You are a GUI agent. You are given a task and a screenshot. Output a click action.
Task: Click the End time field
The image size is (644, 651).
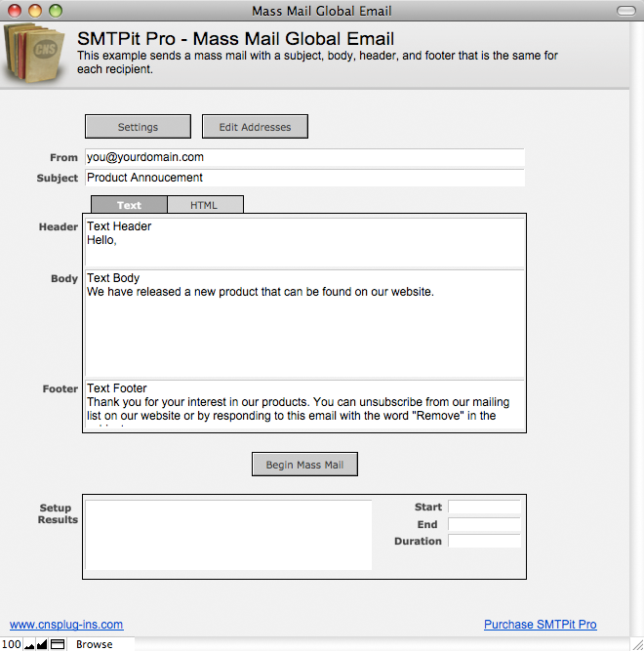click(x=484, y=524)
